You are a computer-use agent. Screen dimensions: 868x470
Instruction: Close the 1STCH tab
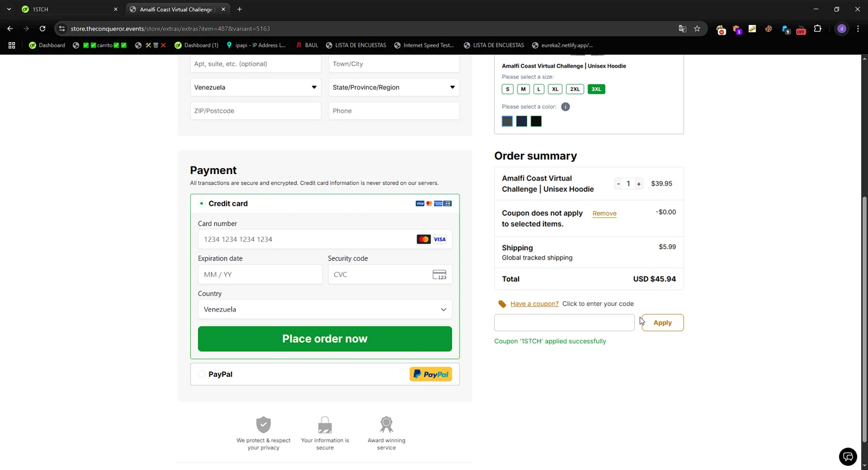point(115,9)
